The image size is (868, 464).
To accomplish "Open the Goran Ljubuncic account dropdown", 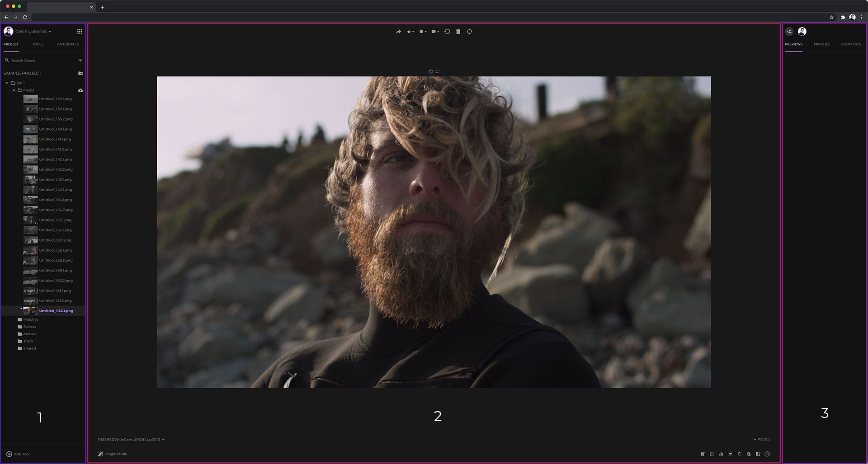I will (33, 31).
